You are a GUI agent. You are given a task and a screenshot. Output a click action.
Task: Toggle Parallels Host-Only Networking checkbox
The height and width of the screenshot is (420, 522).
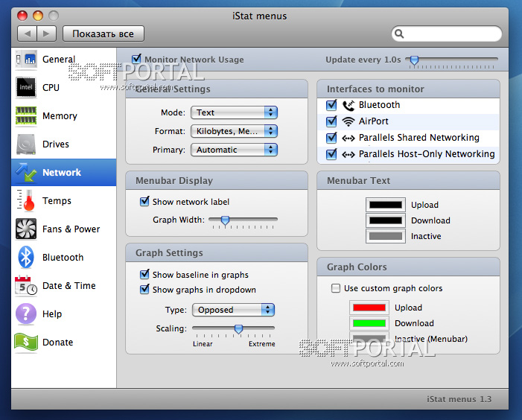[331, 154]
